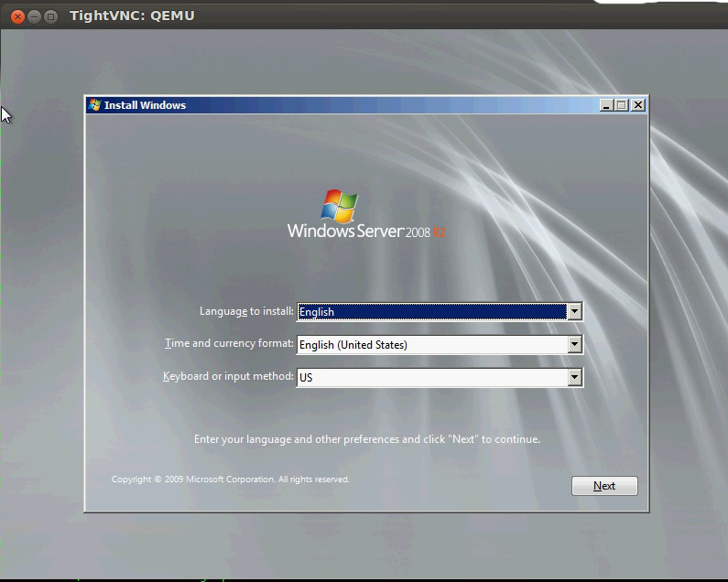Image resolution: width=728 pixels, height=582 pixels.
Task: Minimize the Install Windows dialog
Action: tap(606, 105)
